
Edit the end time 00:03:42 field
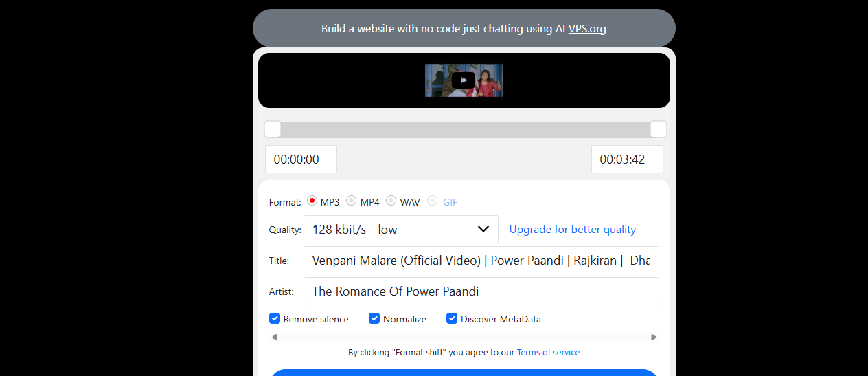click(626, 159)
